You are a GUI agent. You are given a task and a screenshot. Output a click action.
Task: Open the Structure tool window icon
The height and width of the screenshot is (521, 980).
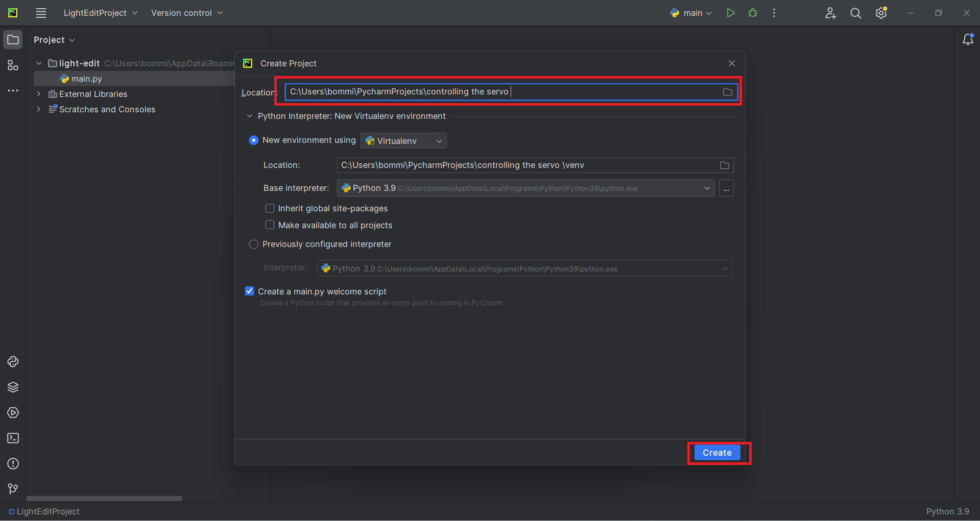pyautogui.click(x=13, y=65)
